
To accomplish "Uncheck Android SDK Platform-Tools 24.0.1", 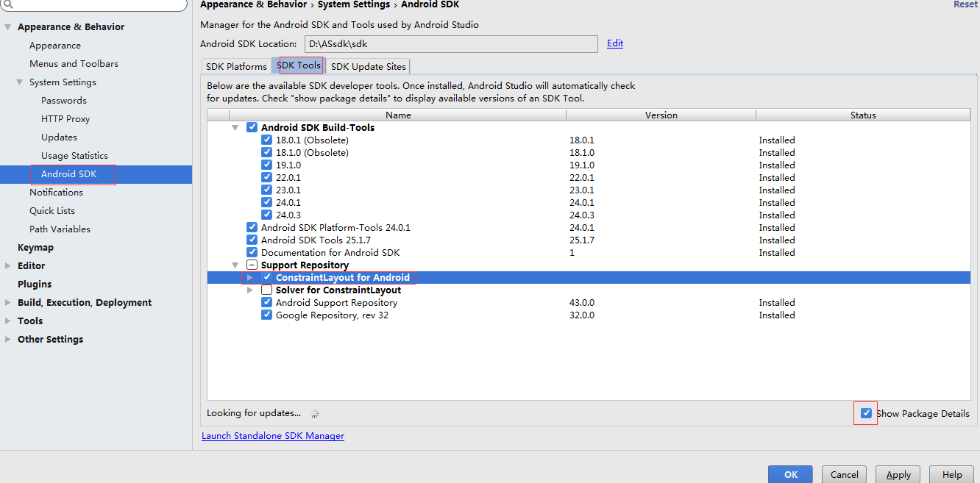I will [252, 227].
